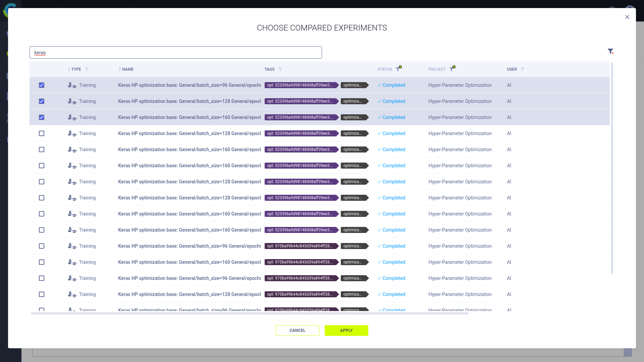This screenshot has width=644, height=362.
Task: Close the compare experiments dialog
Action: (x=627, y=17)
